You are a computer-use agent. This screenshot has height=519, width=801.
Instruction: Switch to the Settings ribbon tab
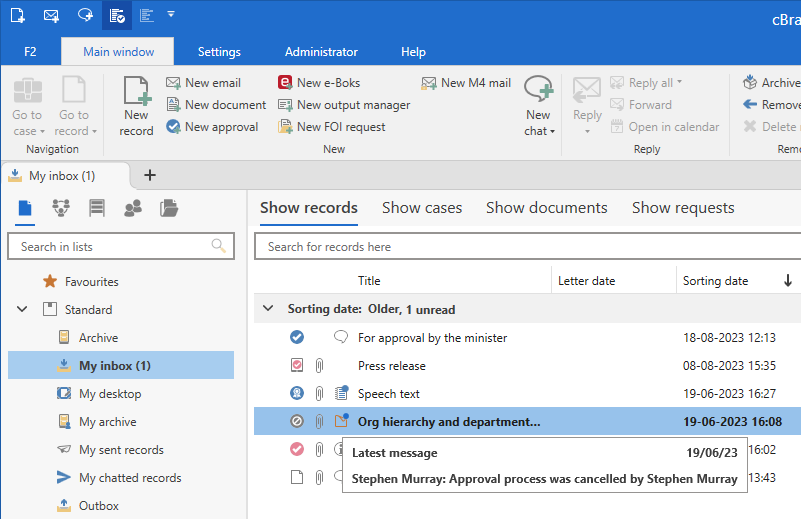(219, 52)
